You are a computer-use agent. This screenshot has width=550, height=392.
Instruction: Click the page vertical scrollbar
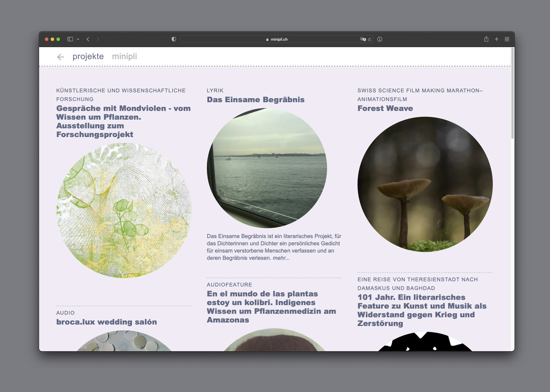(512, 95)
